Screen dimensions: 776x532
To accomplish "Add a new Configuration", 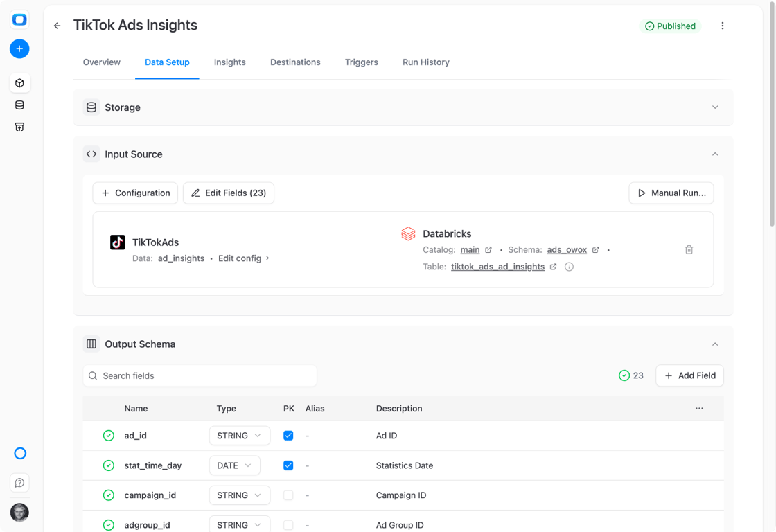I will point(135,193).
